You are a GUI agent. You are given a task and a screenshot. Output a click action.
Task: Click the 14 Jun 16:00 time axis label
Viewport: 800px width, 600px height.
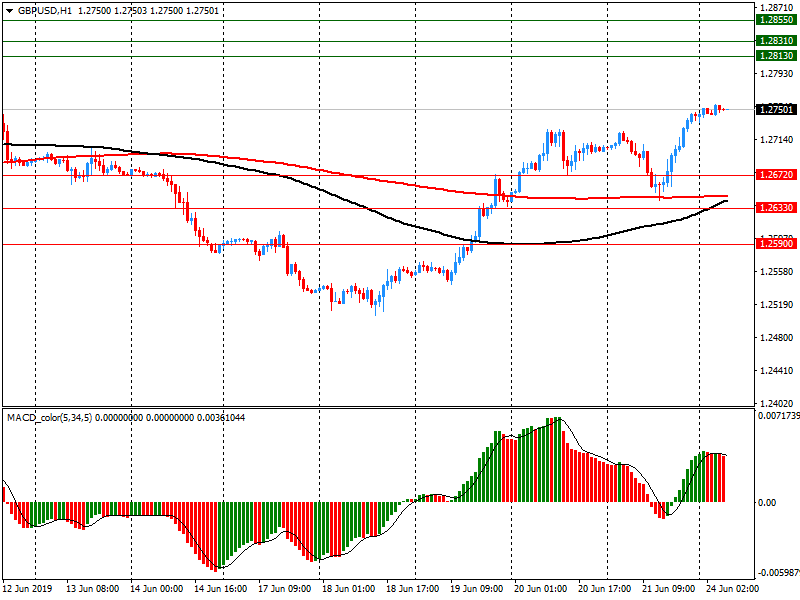click(x=220, y=589)
